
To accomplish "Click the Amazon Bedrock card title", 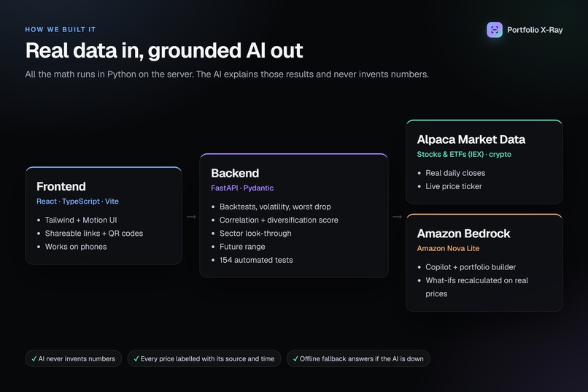I will pos(463,234).
